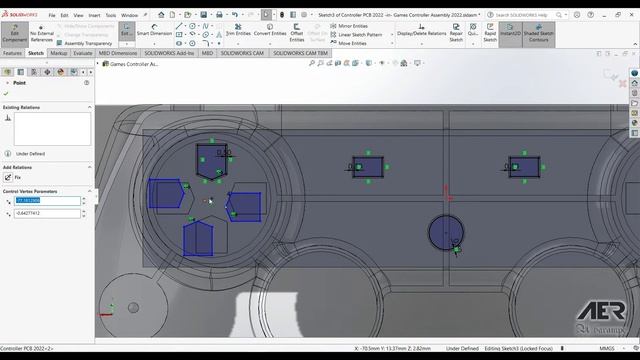
Task: Open the Move Entities dropdown arrow
Action: coord(392,43)
